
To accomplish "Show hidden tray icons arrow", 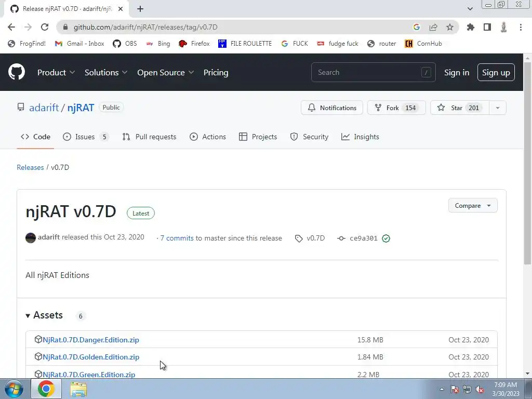I will pyautogui.click(x=442, y=390).
